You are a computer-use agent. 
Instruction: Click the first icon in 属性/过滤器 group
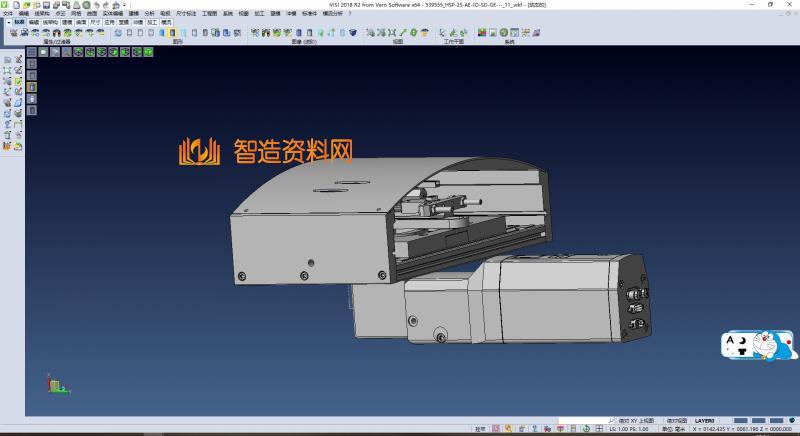(x=13, y=33)
